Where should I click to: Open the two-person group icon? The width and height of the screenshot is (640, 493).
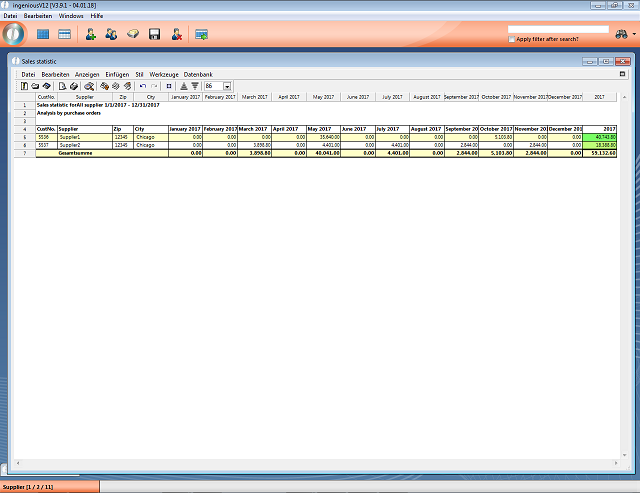[x=111, y=34]
